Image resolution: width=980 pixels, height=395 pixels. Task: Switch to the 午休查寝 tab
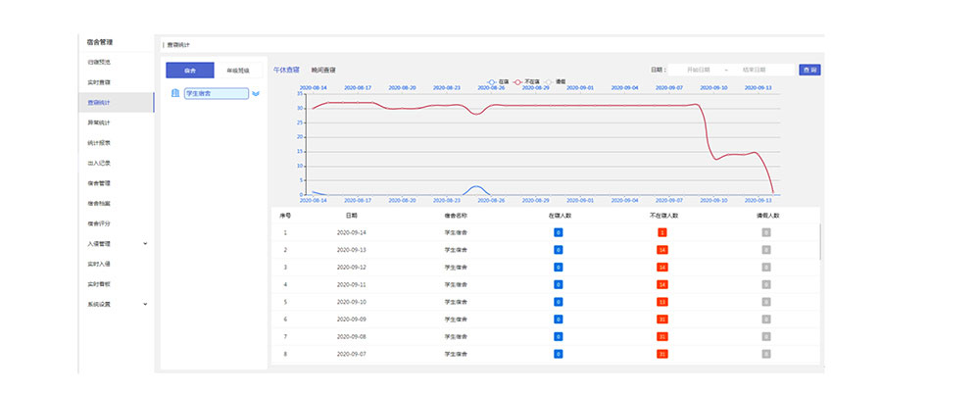coord(287,71)
